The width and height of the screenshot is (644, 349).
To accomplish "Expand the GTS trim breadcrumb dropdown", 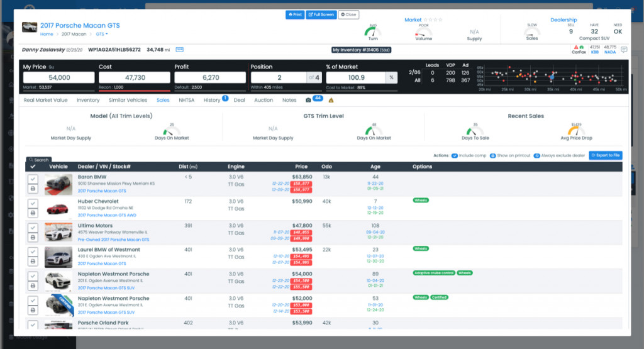I will 101,34.
